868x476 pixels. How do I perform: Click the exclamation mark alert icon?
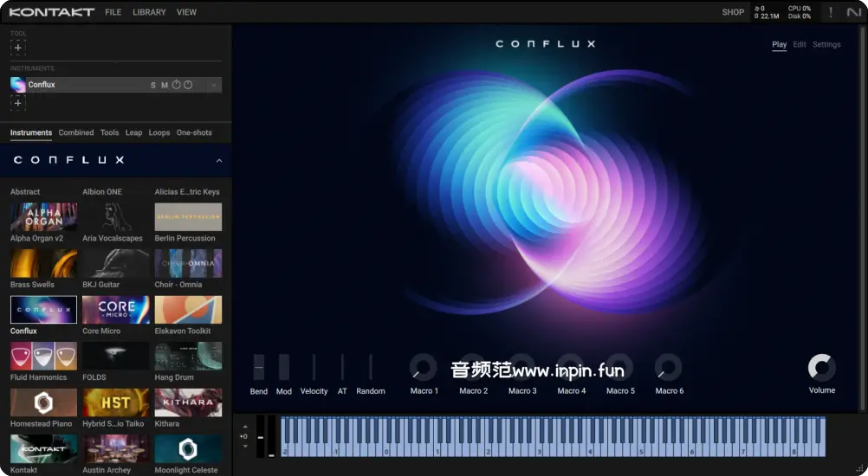click(831, 12)
